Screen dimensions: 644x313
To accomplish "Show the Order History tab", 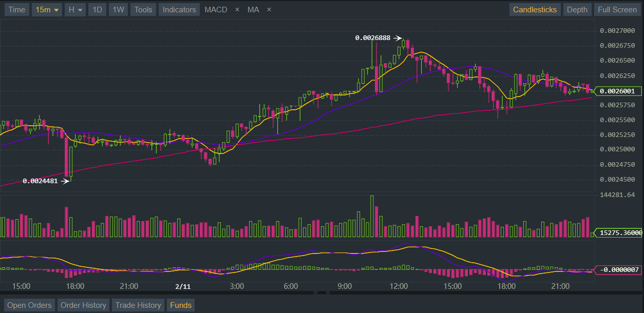I will tap(83, 305).
